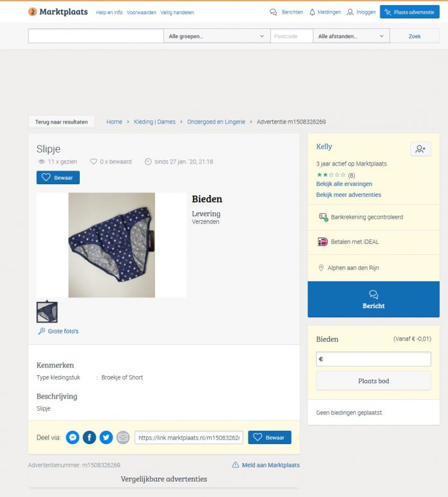Toggle Bewaar button in share bar
Screen dimensions: 448x497
pos(270,437)
